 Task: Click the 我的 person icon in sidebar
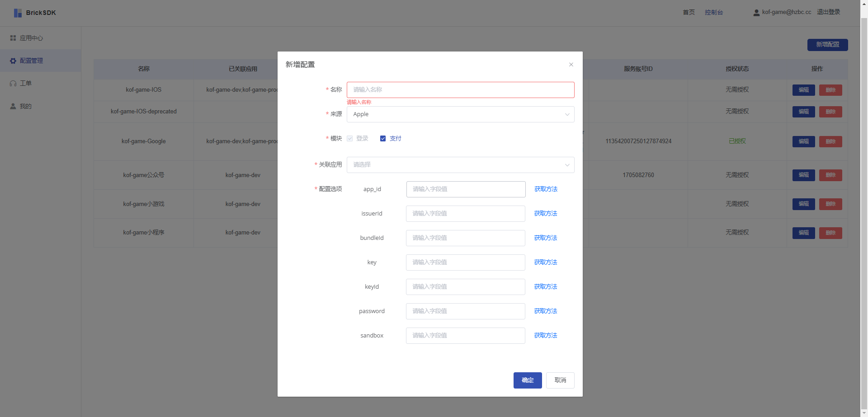pyautogui.click(x=13, y=107)
